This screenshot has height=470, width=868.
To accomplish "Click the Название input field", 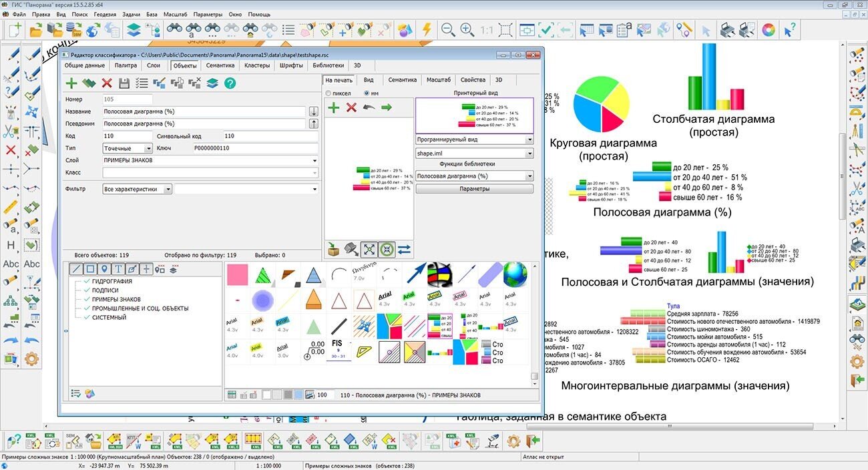I will (x=204, y=111).
